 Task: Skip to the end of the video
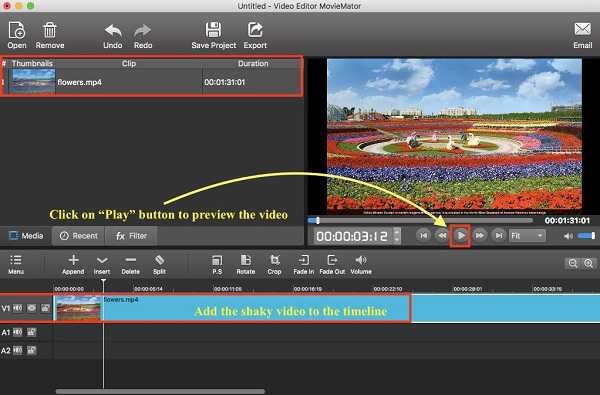coord(498,235)
